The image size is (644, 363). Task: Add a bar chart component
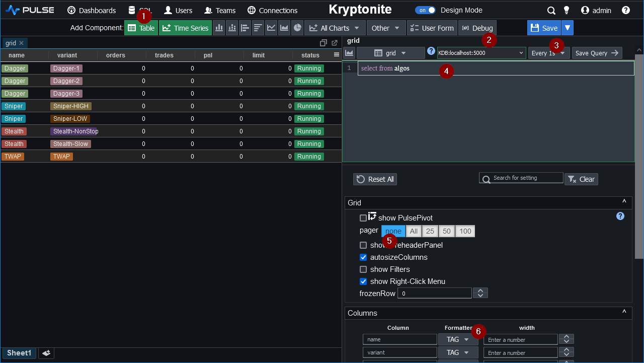[x=219, y=28]
